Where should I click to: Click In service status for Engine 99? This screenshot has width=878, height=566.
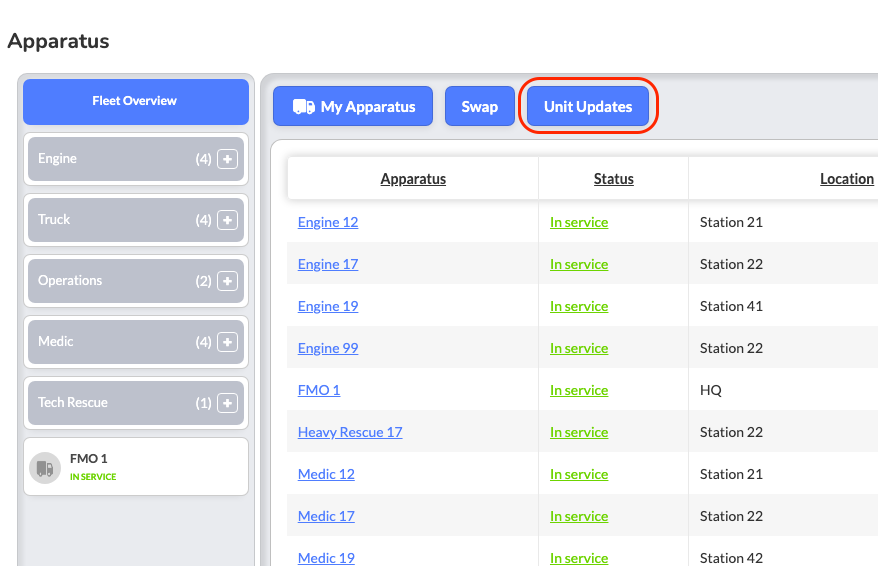coord(579,348)
